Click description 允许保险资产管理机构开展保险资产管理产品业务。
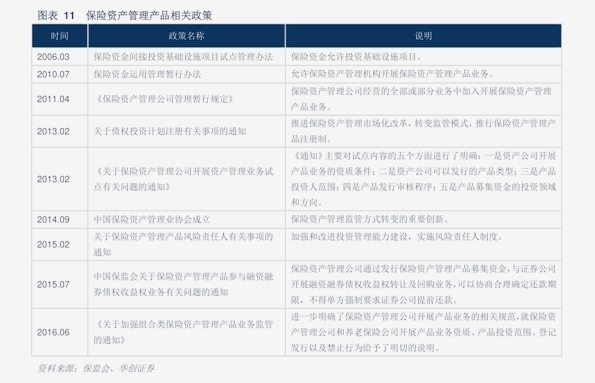This screenshot has width=595, height=383. 392,74
